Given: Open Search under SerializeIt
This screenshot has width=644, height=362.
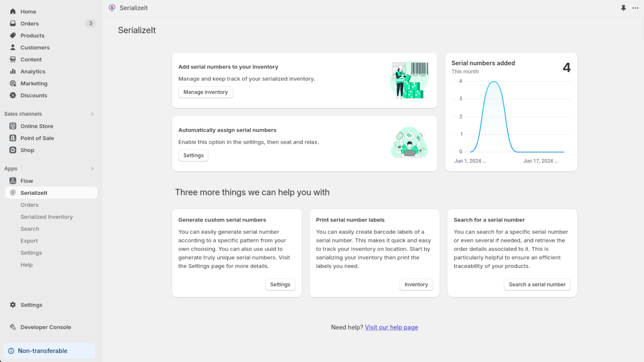Looking at the screenshot, I should (x=30, y=229).
